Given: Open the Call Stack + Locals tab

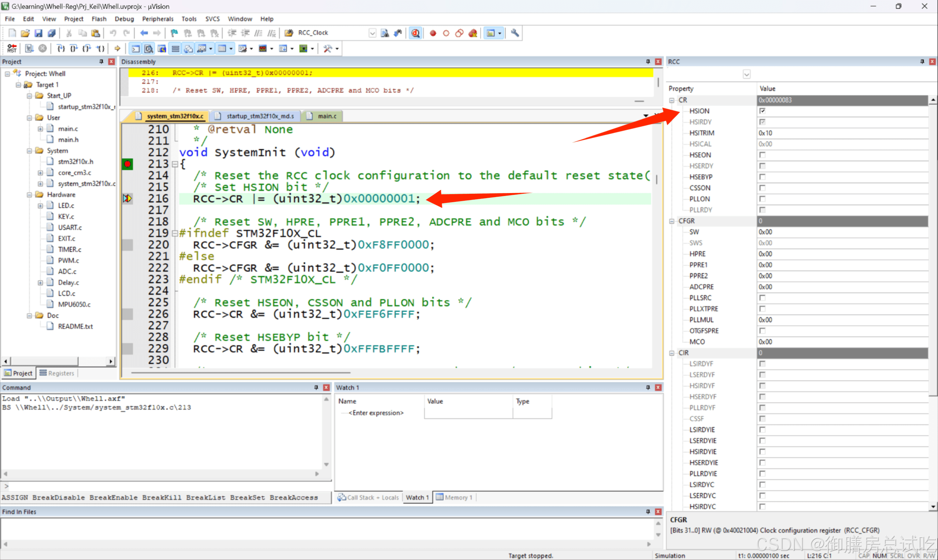Looking at the screenshot, I should point(368,498).
